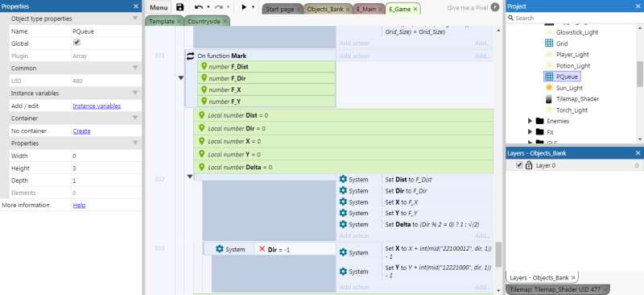
Task: Select the Tilemap_Shader object icon
Action: [x=549, y=99]
